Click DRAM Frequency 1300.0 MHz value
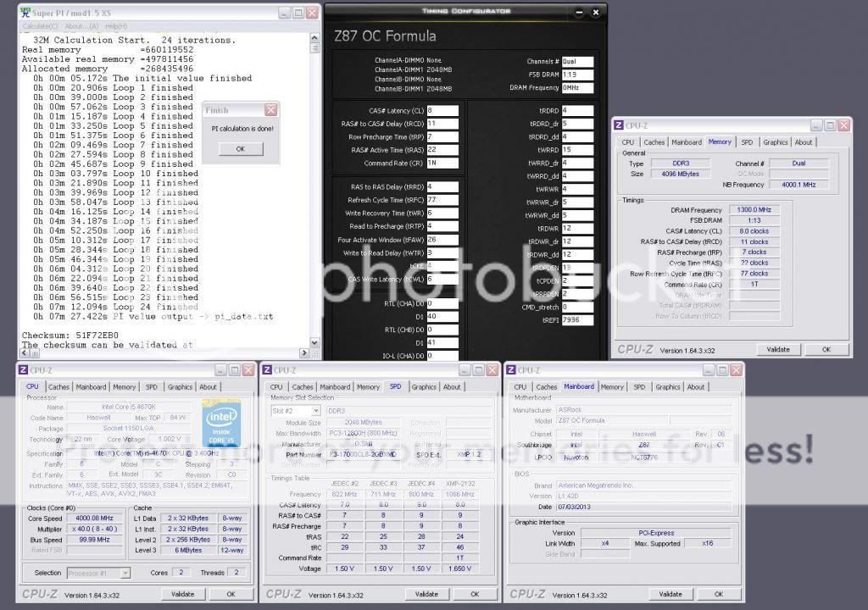 point(754,210)
